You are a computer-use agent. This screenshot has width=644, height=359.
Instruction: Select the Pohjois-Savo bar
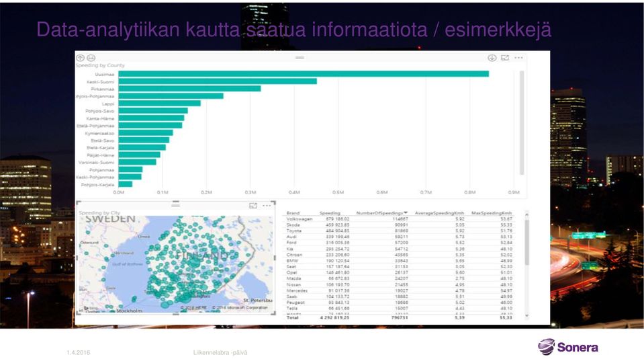(153, 111)
